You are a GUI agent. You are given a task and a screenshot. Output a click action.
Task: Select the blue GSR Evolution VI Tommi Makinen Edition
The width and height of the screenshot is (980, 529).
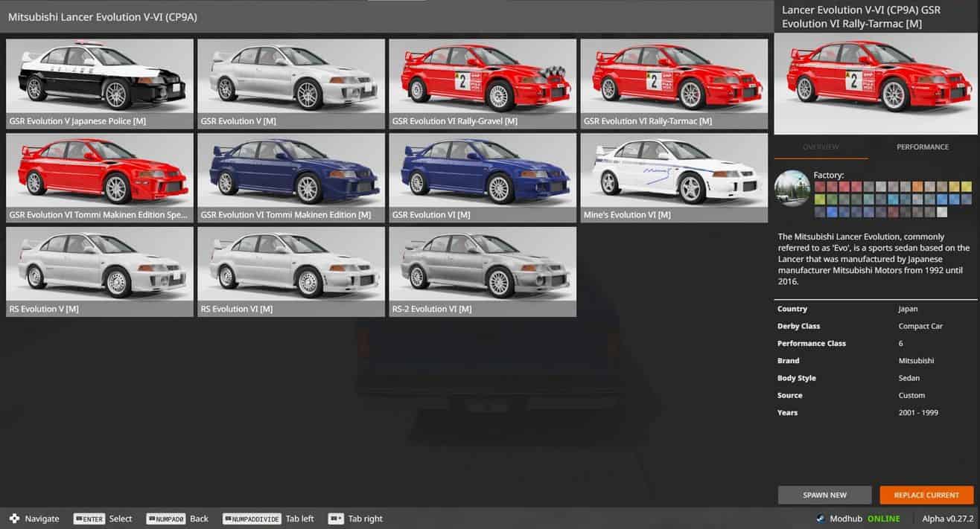(x=291, y=178)
